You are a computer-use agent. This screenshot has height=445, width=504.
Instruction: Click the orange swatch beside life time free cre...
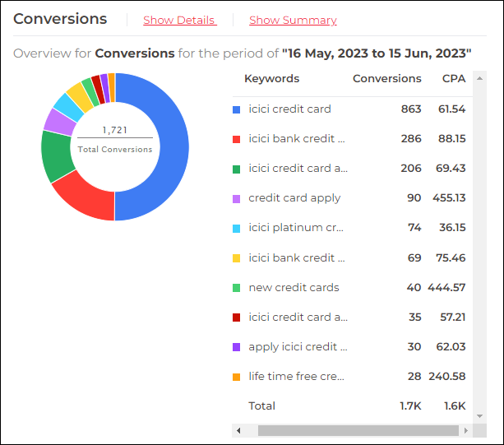236,377
